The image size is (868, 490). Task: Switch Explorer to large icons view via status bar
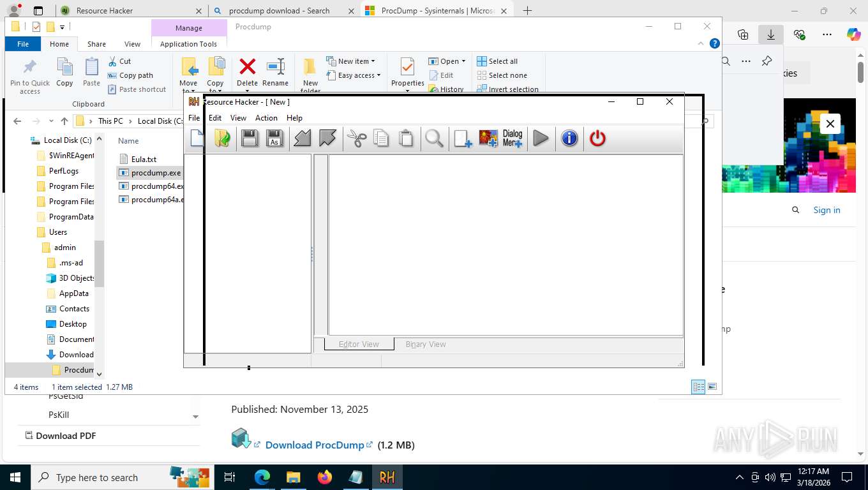(x=712, y=387)
